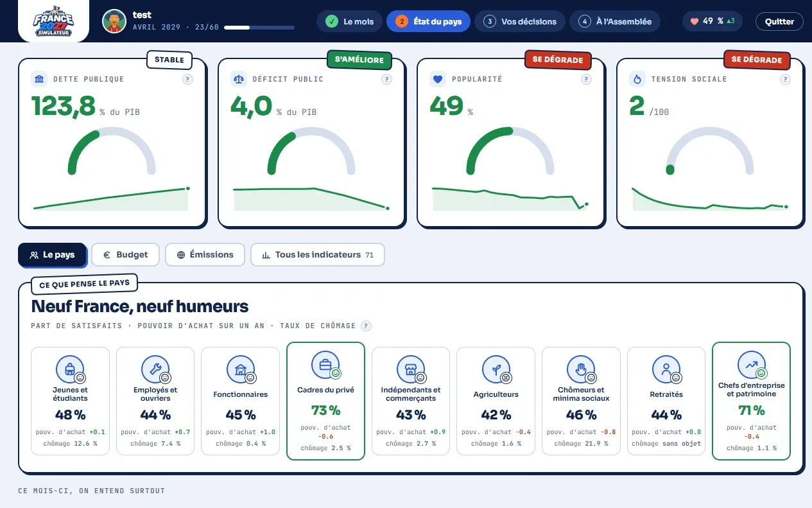Viewport: 812px width, 508px height.
Task: Click the heart icon beside Popularité
Action: (x=438, y=80)
